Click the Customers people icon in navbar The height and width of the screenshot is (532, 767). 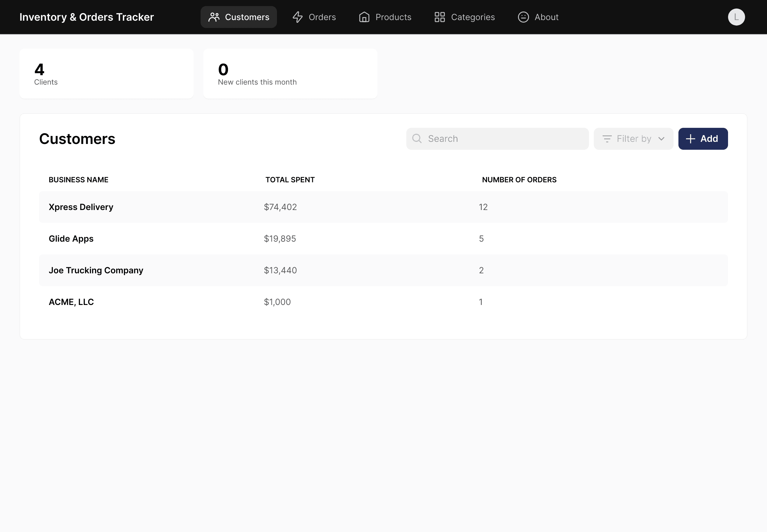[214, 17]
